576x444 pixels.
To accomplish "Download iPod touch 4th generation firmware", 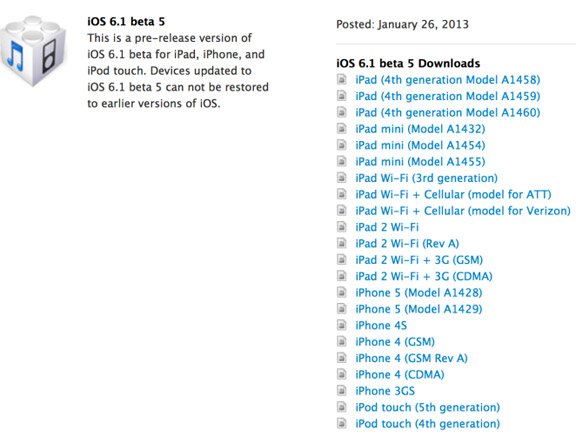I will pyautogui.click(x=427, y=423).
